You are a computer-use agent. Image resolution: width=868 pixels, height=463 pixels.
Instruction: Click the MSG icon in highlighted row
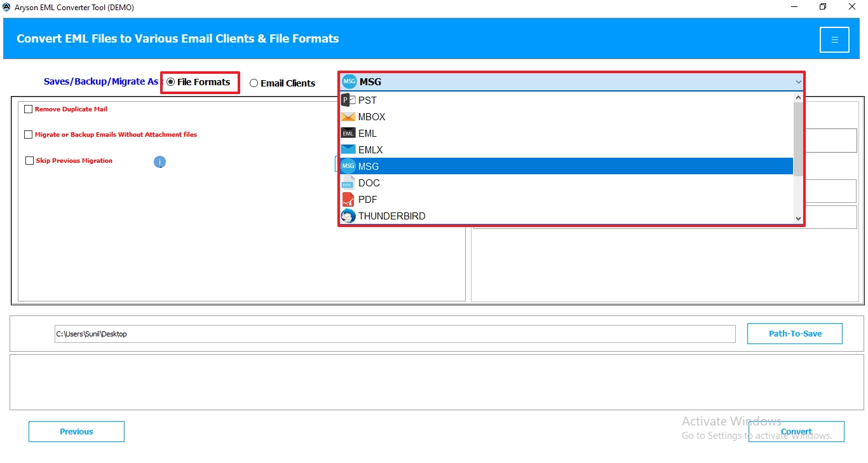(348, 166)
